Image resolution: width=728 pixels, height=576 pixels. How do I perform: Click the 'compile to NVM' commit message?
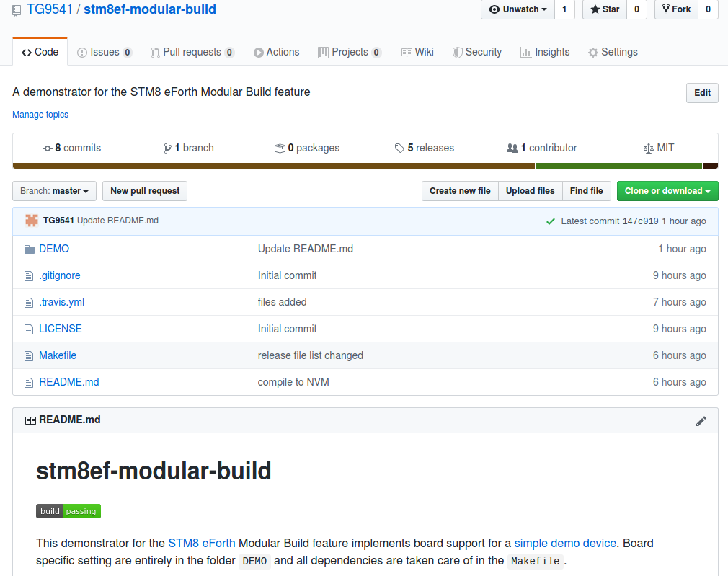[x=293, y=382]
